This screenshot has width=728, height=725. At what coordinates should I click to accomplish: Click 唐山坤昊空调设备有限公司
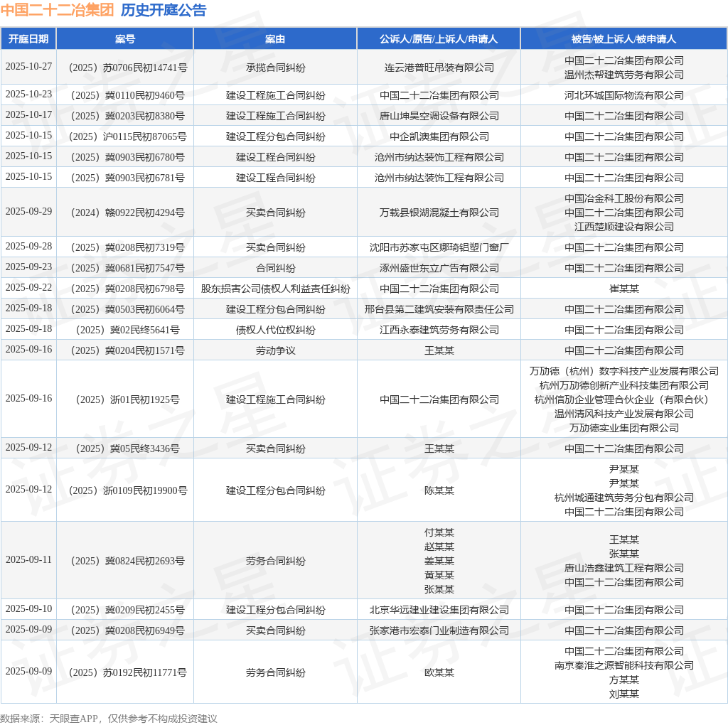click(439, 116)
